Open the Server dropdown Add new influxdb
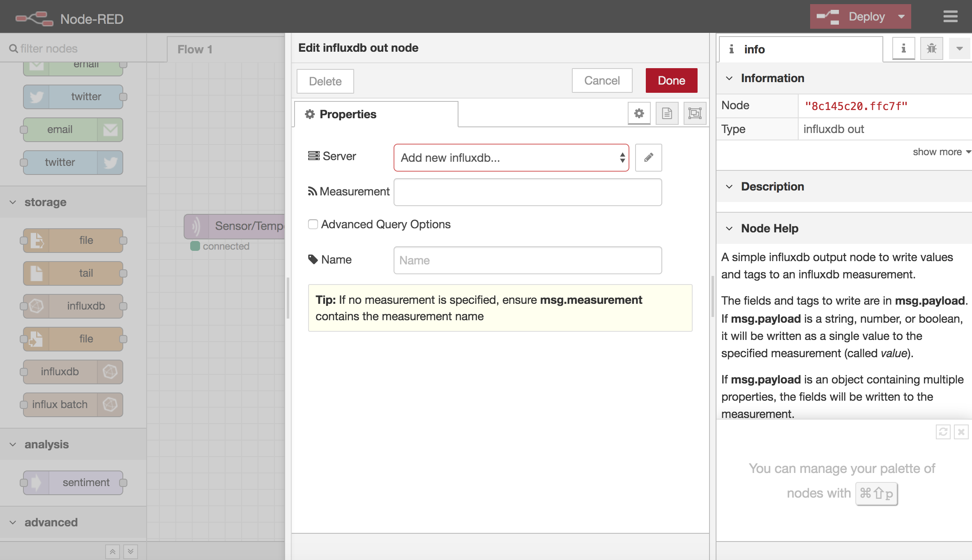Viewport: 972px width, 560px height. pos(511,158)
